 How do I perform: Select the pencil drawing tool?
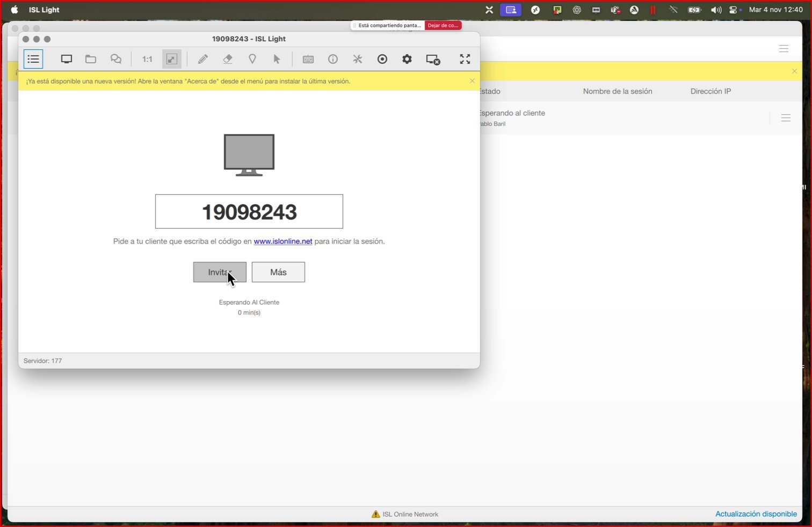[202, 59]
